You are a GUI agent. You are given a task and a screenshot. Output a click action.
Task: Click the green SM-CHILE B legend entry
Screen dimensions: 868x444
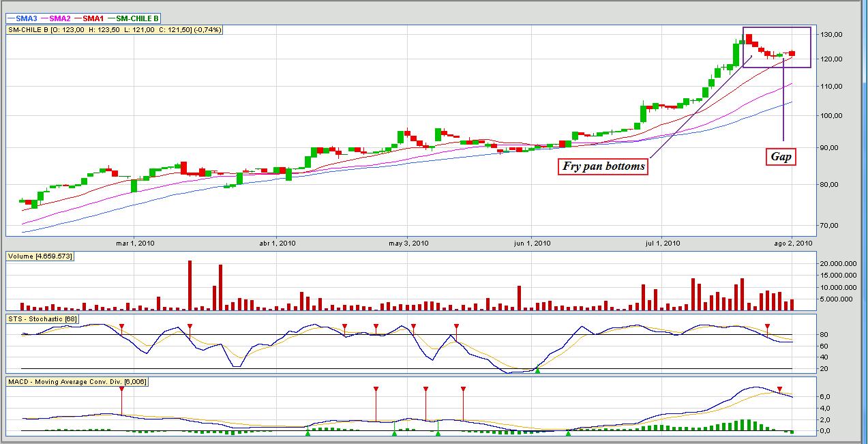pos(136,18)
